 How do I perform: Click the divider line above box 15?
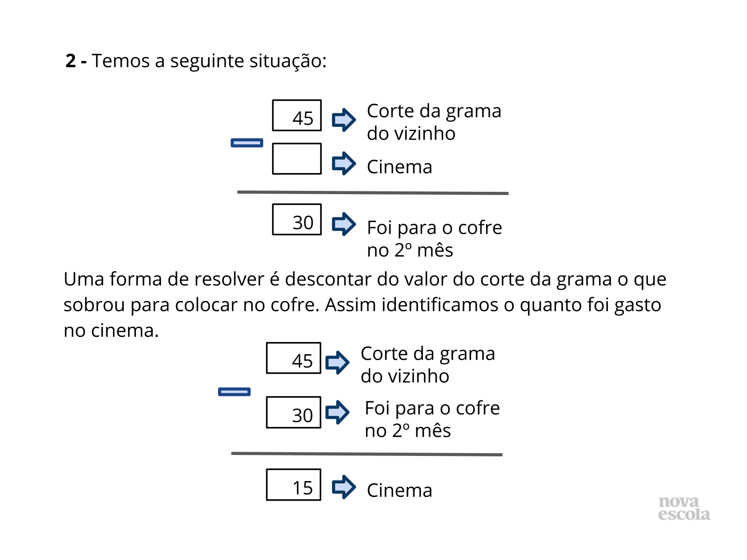(366, 454)
